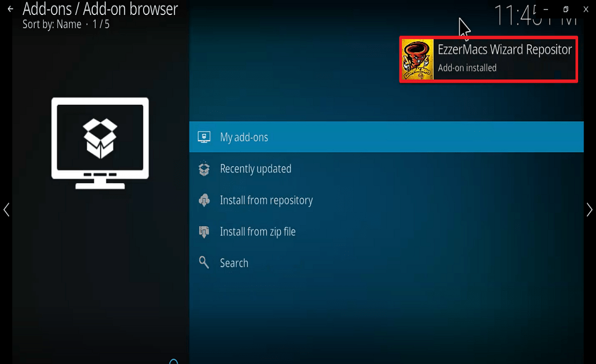Open My add-ons
This screenshot has width=596, height=364.
point(386,136)
